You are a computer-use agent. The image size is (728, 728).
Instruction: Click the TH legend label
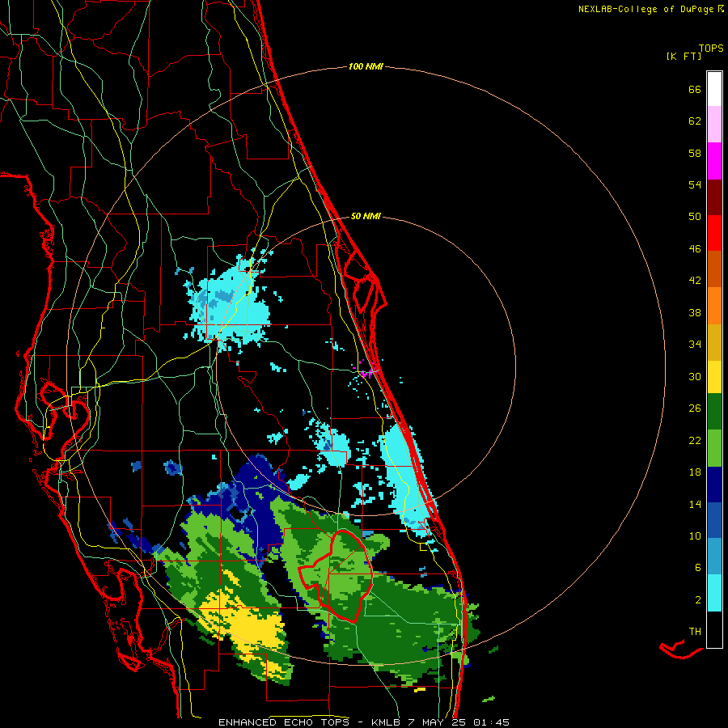click(x=695, y=632)
